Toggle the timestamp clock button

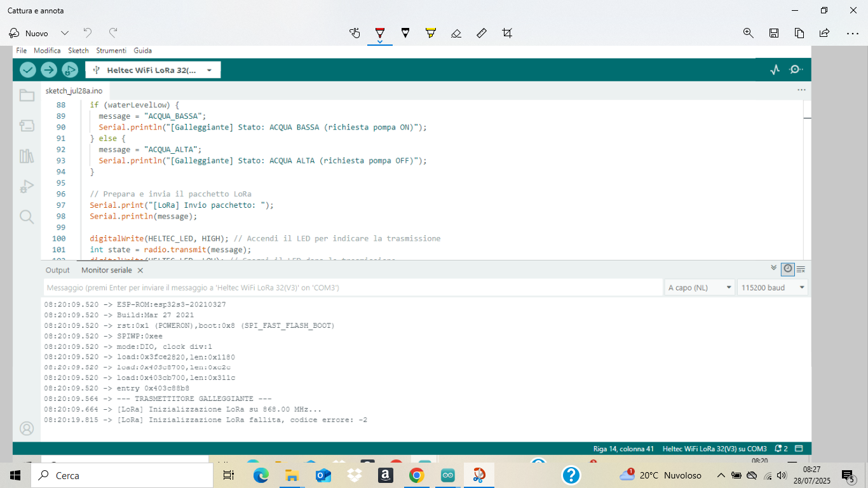click(x=788, y=269)
